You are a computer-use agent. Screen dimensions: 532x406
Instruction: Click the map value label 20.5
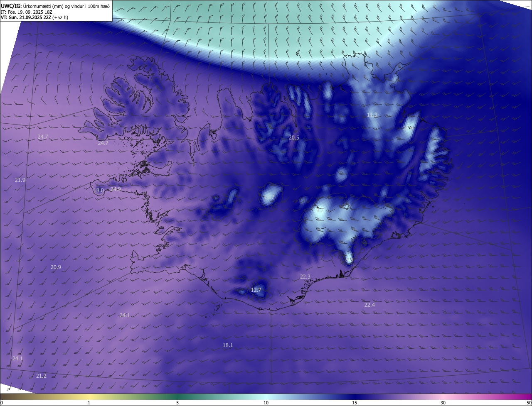click(x=294, y=137)
